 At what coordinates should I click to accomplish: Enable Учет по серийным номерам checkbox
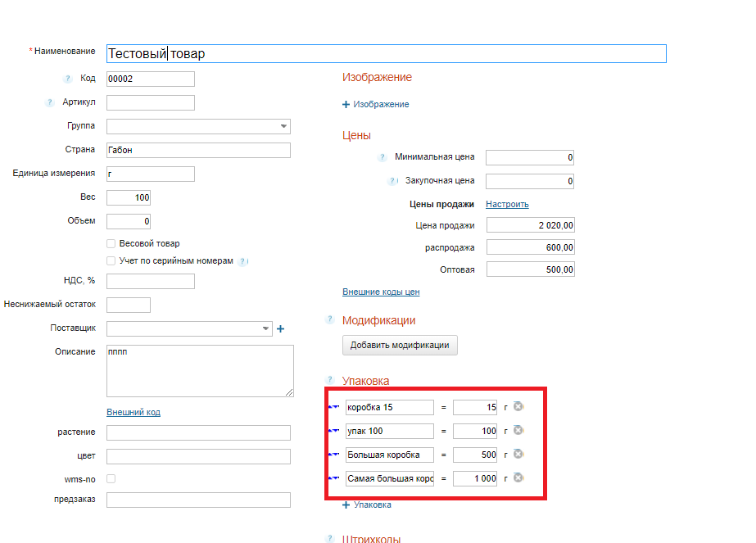pyautogui.click(x=111, y=261)
